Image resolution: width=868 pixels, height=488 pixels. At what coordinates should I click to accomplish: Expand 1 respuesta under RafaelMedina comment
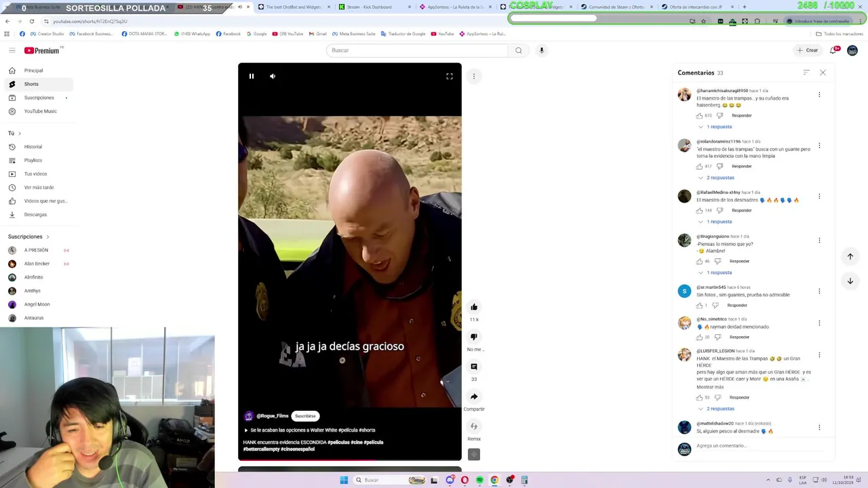pos(715,222)
